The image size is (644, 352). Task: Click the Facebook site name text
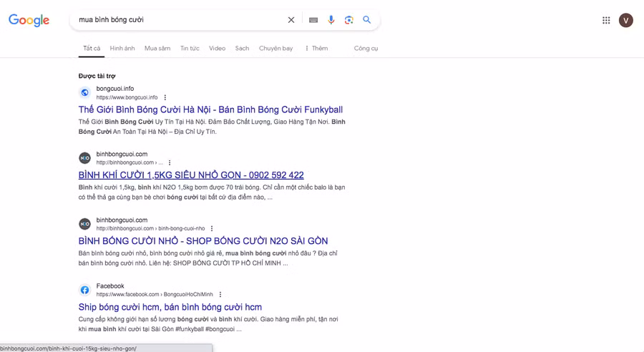point(110,286)
